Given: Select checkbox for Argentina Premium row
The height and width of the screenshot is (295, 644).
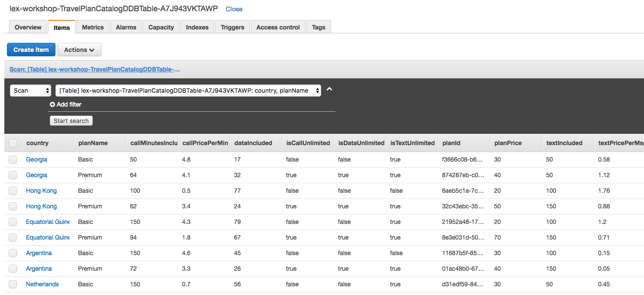Looking at the screenshot, I should click(x=13, y=269).
